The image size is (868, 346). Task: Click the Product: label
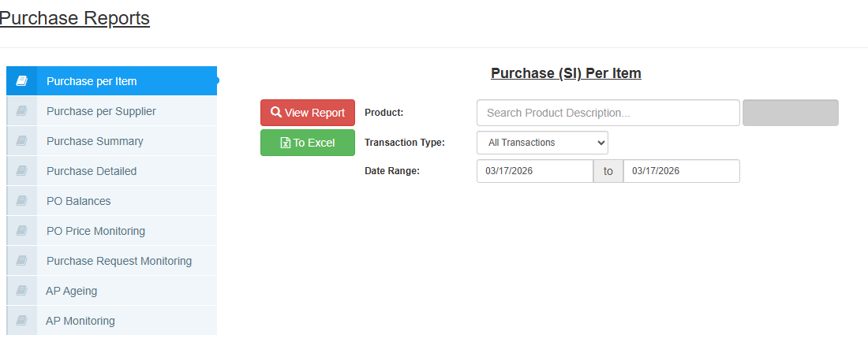[384, 113]
